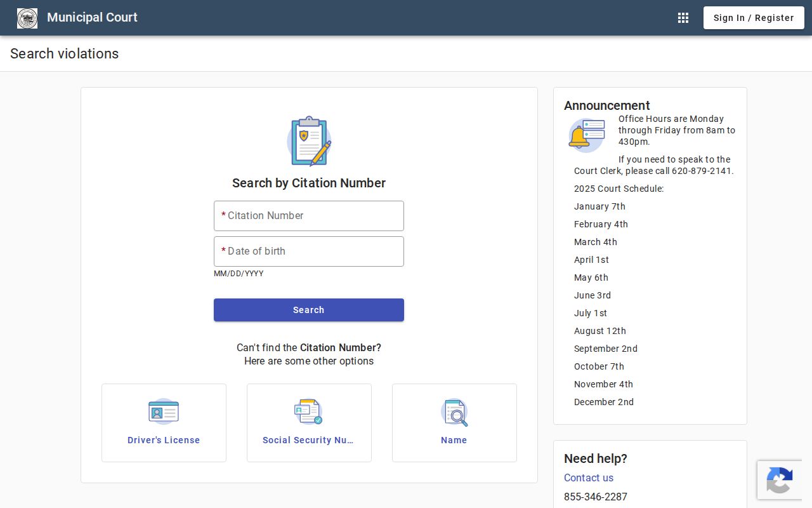Screen dimensions: 812x508
Task: Click the Municipal Court seal logo
Action: click(27, 18)
